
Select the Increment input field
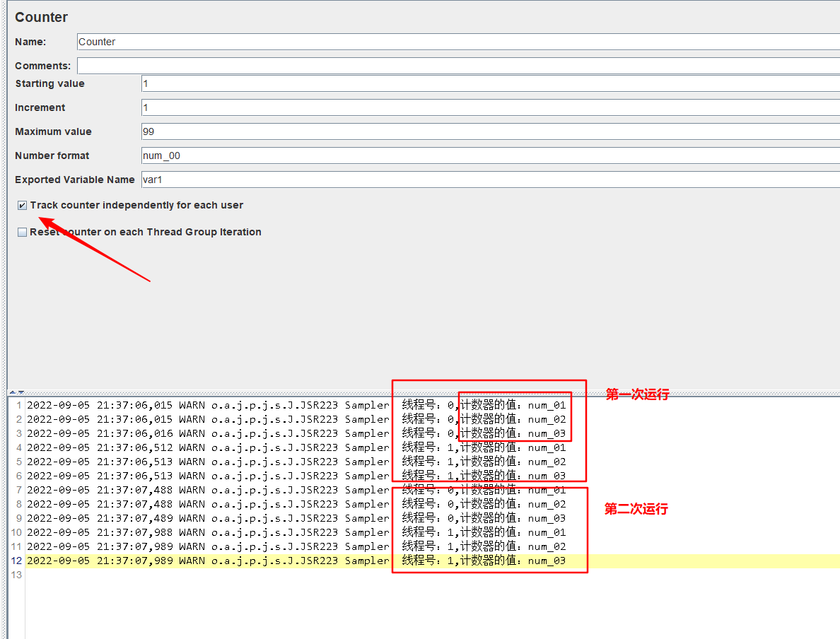(489, 107)
